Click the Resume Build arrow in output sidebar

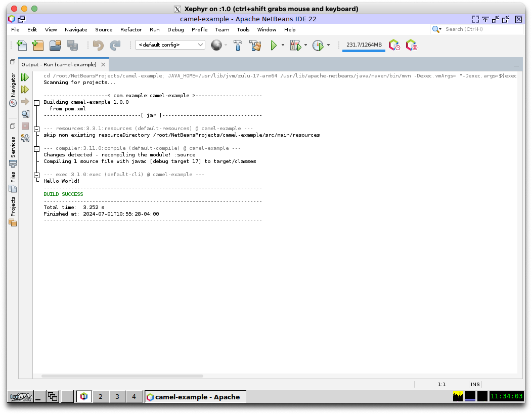pyautogui.click(x=25, y=102)
